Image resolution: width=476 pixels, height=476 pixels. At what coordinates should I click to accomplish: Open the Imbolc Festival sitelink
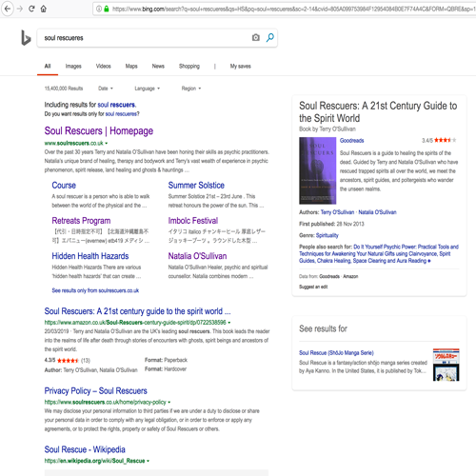point(193,221)
